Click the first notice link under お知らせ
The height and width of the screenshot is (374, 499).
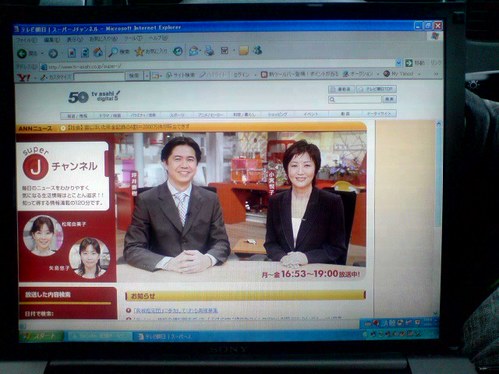pos(176,311)
